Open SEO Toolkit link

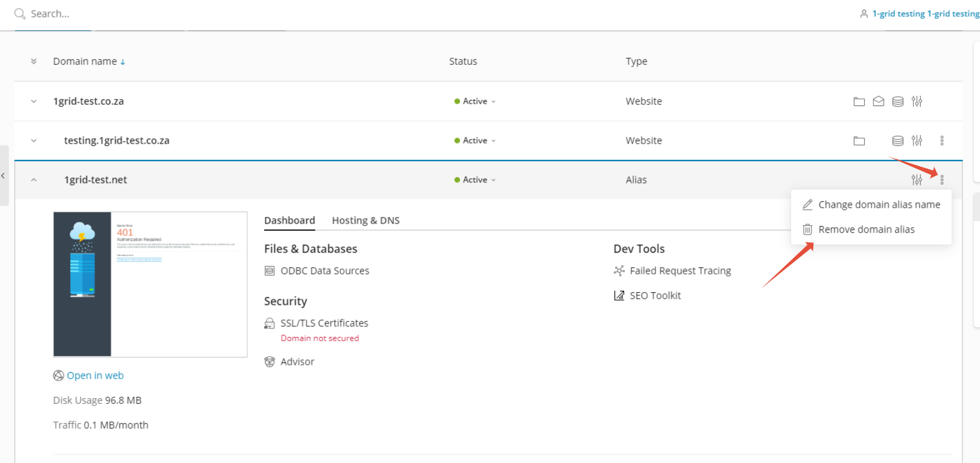[x=655, y=296]
